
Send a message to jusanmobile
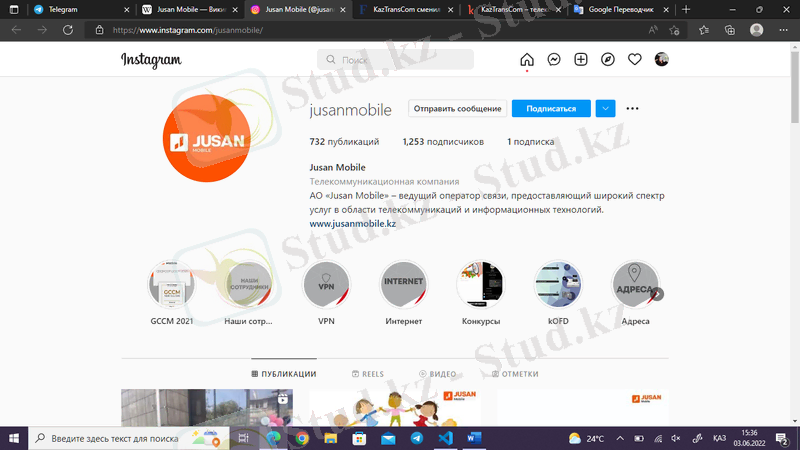coord(457,109)
